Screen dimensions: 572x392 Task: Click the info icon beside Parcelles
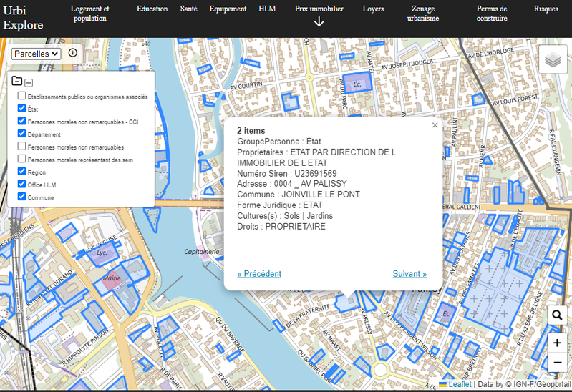click(72, 53)
